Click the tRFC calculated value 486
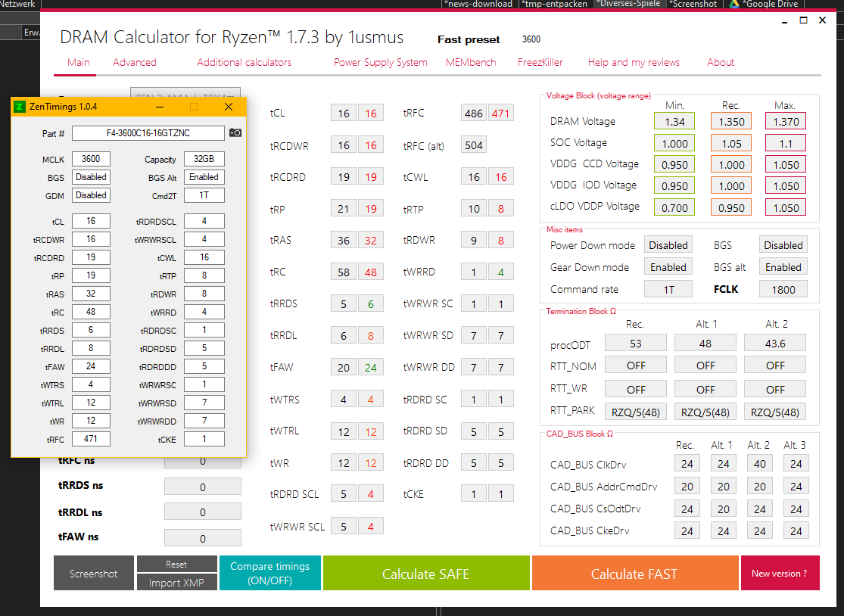This screenshot has width=844, height=616. (474, 114)
